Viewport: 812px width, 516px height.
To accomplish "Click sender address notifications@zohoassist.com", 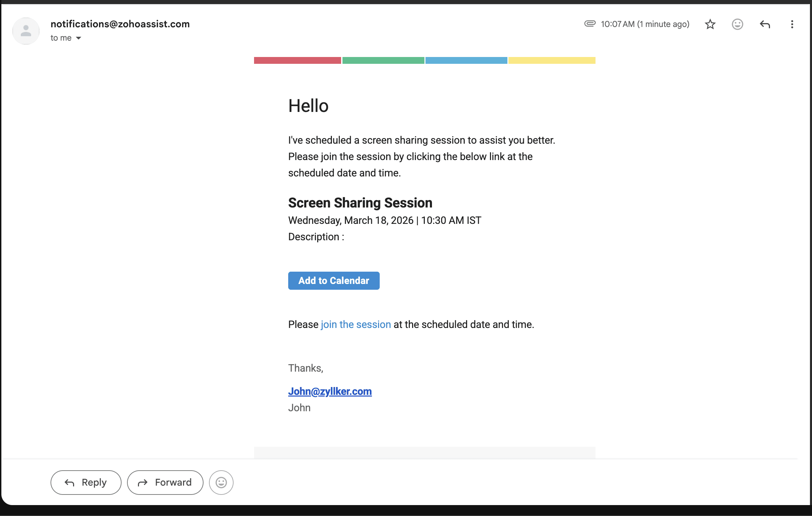I will (x=120, y=24).
